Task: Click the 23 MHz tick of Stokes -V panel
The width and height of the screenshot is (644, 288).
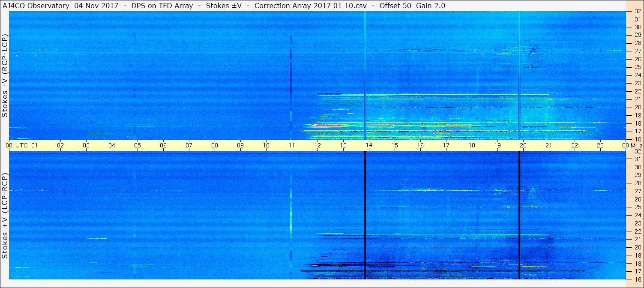Action: point(638,83)
